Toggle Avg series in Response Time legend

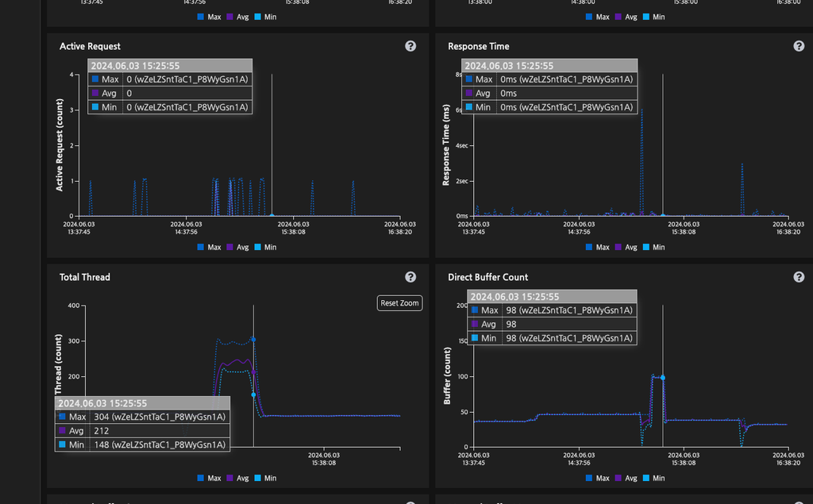[x=626, y=248]
